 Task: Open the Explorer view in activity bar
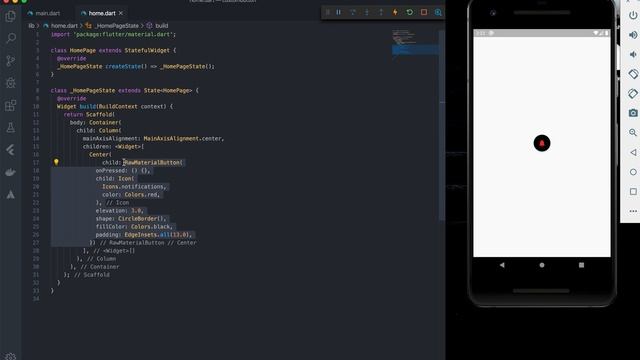click(x=11, y=16)
